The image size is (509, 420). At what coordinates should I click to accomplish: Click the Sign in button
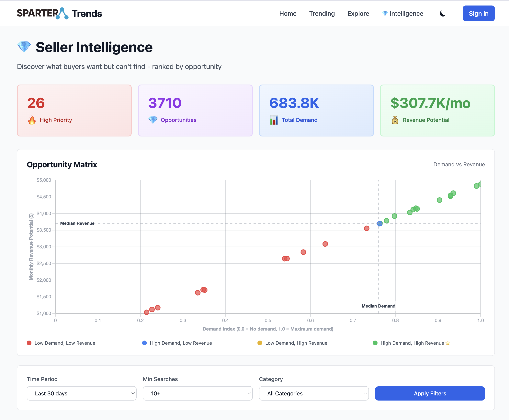point(478,14)
